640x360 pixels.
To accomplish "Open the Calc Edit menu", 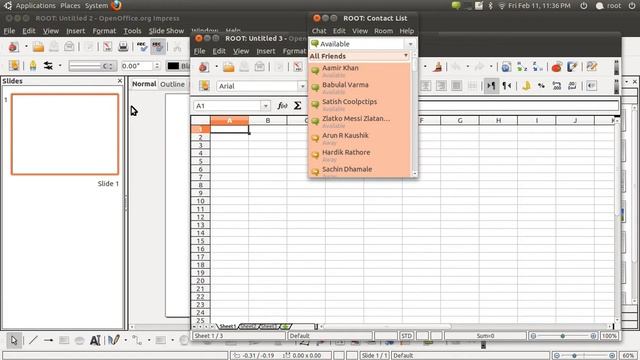I will [x=219, y=51].
